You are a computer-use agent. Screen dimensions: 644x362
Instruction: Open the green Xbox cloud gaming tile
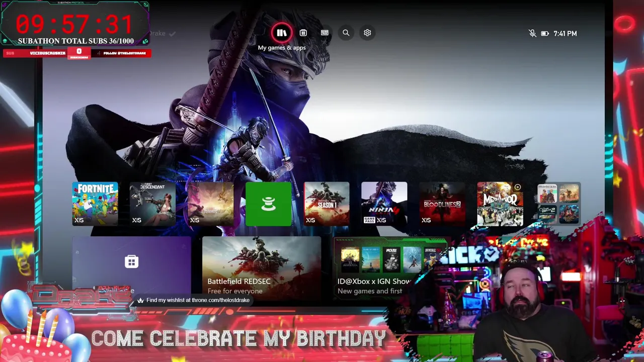tap(269, 204)
